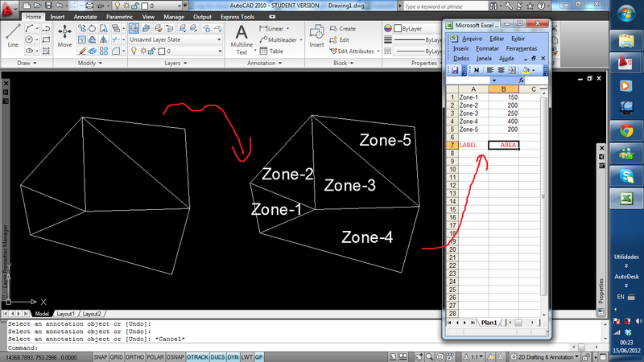Open the Excel Ferramentas menu
Viewport: 644px width, 362px height.
coord(521,48)
